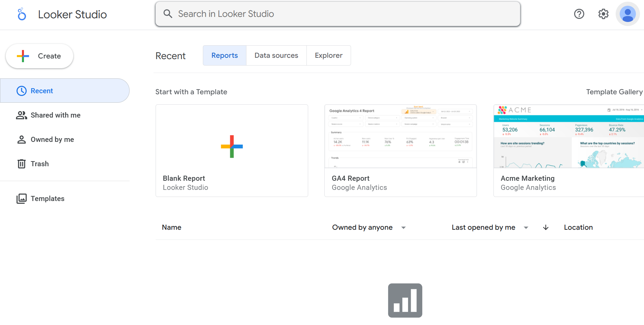
Task: Select the clock icon beside Recent
Action: point(22,91)
